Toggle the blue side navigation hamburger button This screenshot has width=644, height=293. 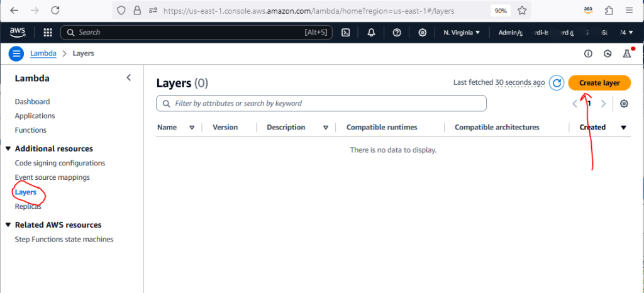[16, 53]
